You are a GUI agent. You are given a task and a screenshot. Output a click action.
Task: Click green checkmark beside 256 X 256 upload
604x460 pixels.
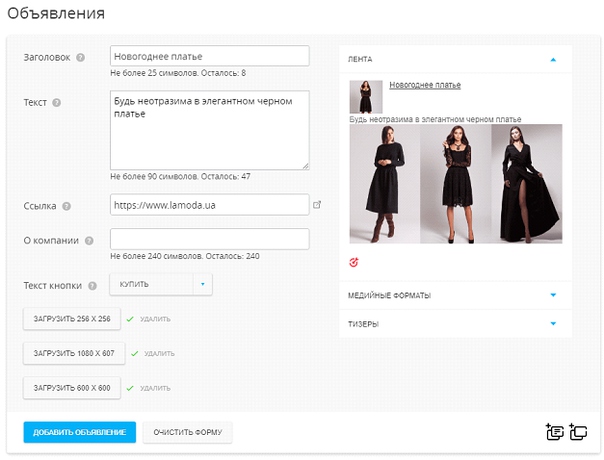click(x=130, y=319)
